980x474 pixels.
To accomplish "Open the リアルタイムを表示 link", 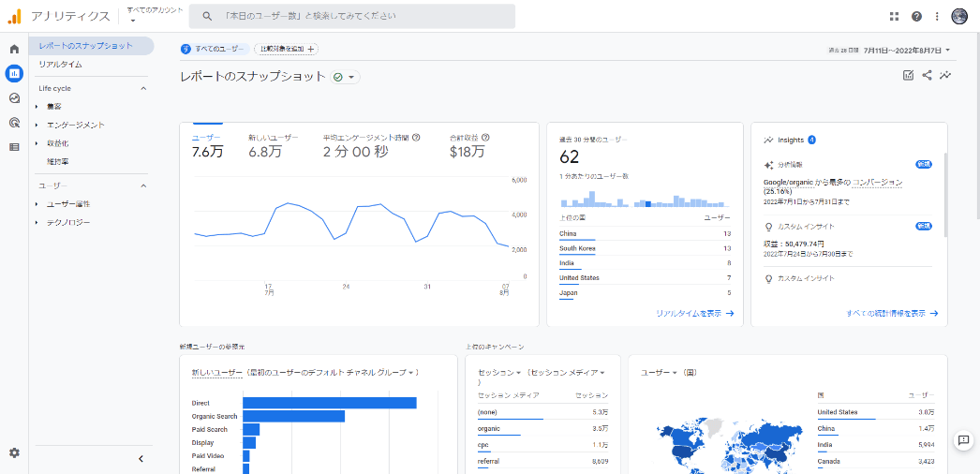I will (695, 314).
